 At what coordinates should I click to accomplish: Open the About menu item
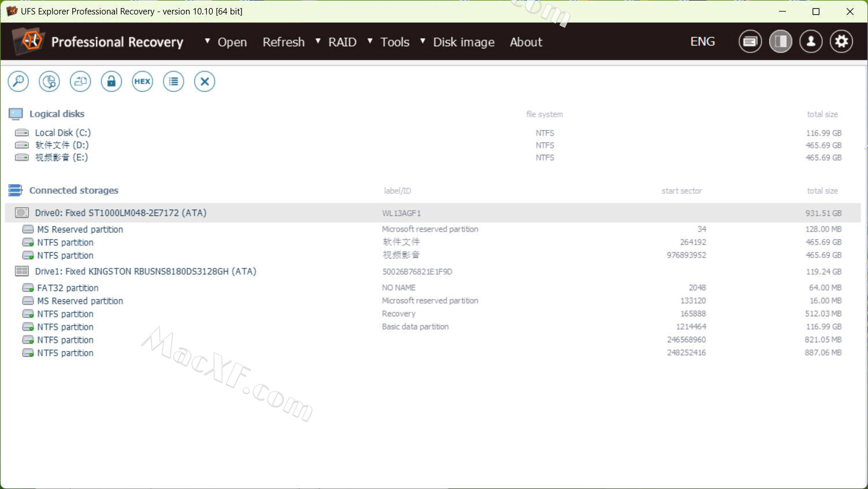526,42
